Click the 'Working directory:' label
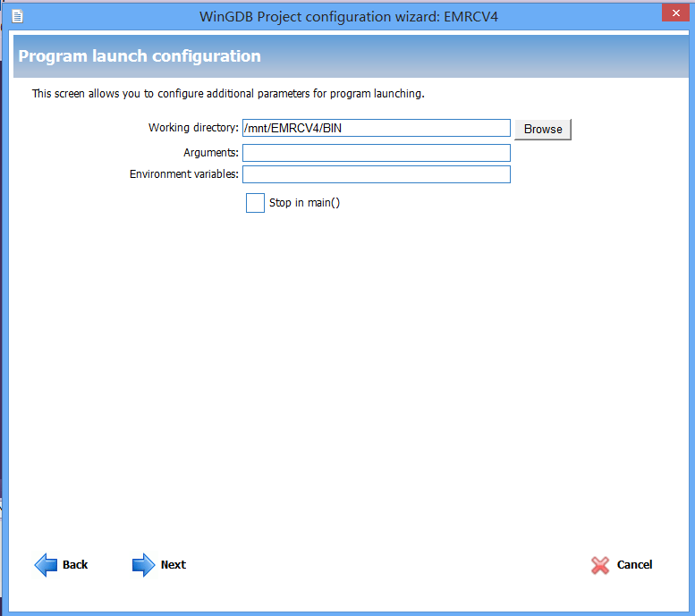 coord(193,128)
